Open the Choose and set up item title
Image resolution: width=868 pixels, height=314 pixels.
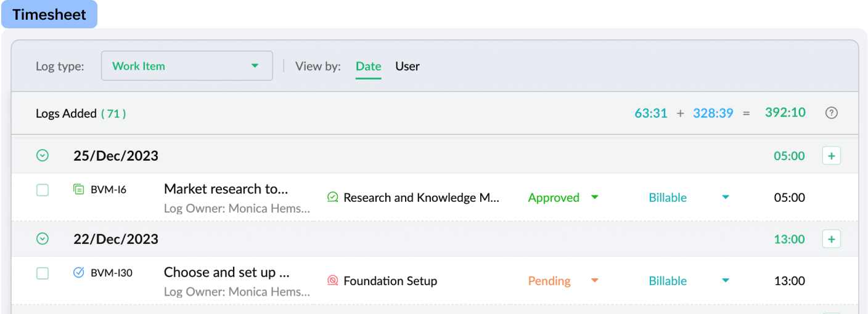226,272
